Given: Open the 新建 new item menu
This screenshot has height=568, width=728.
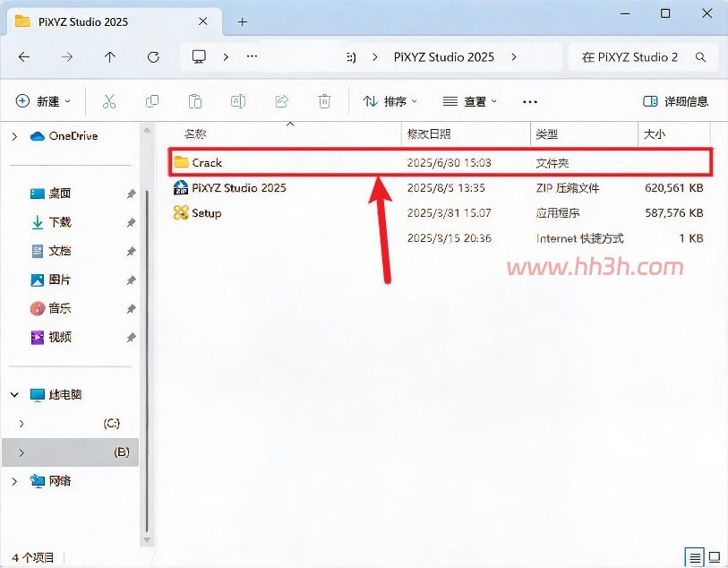Looking at the screenshot, I should tap(43, 101).
